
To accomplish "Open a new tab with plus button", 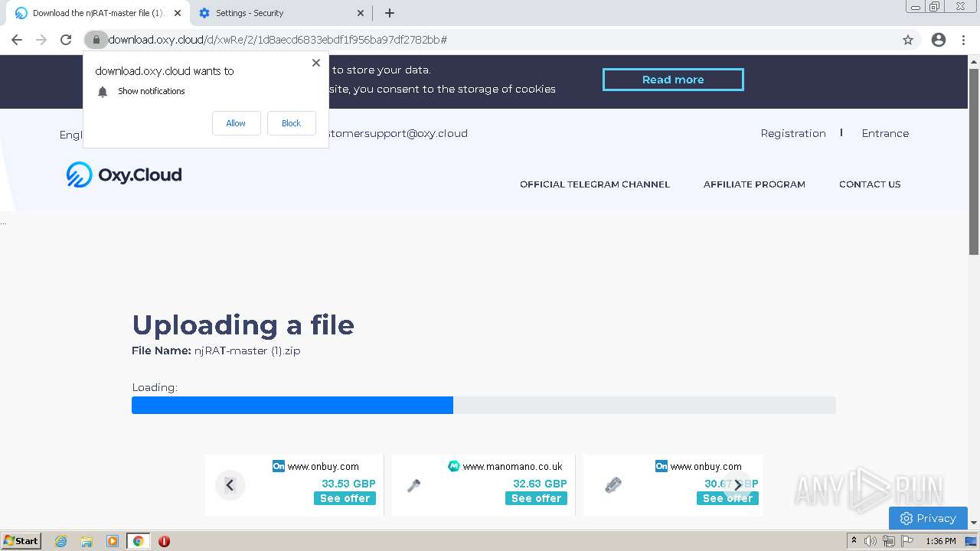I will point(390,13).
